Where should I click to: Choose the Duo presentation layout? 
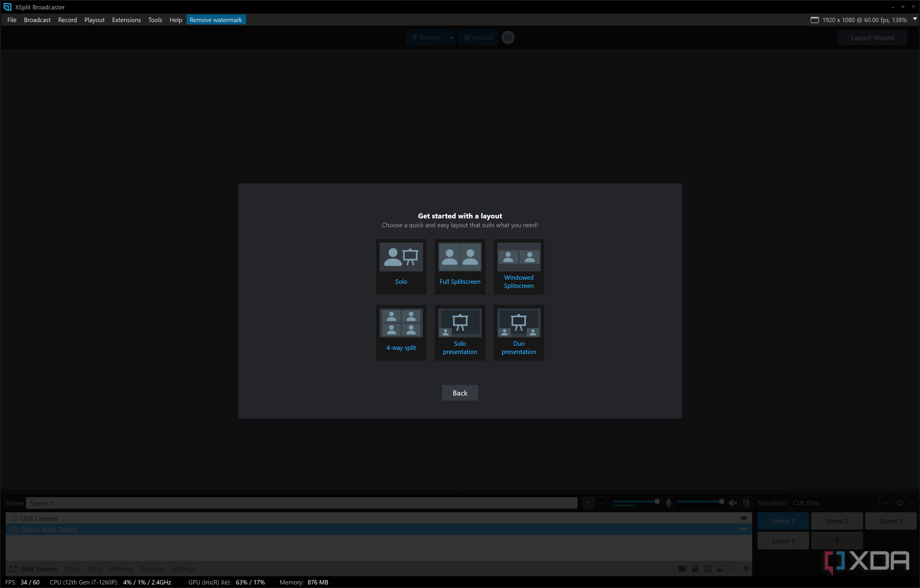[519, 332]
